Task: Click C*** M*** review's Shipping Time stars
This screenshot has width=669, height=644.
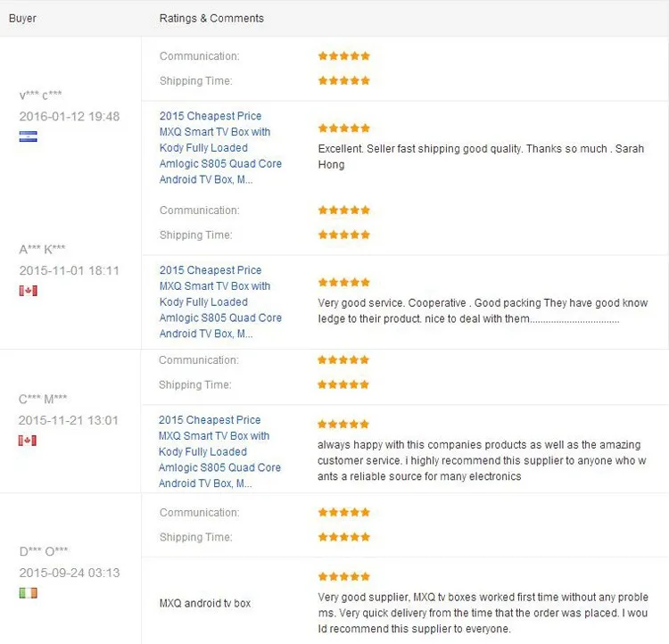Action: click(343, 385)
